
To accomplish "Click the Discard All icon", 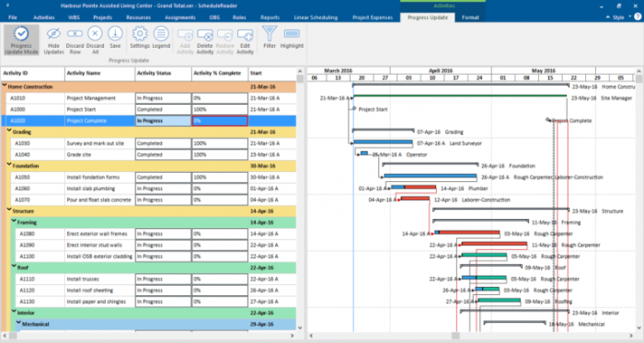I will coord(95,34).
